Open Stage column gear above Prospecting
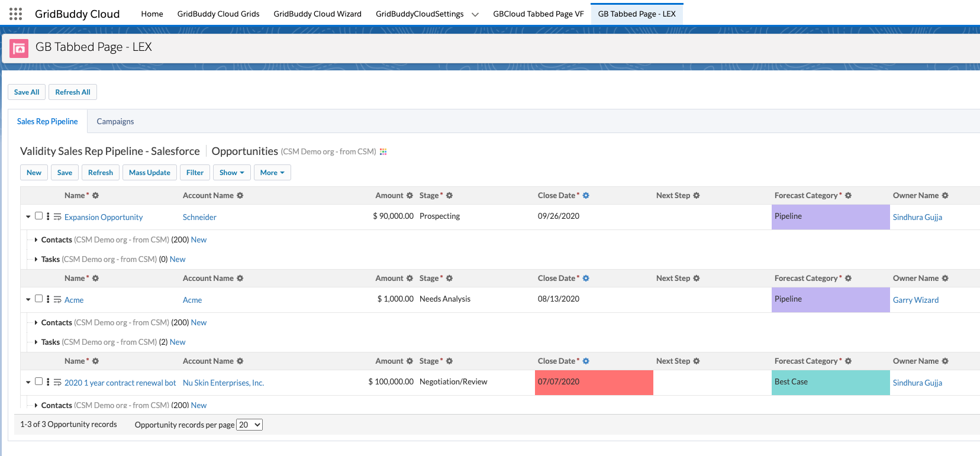Screen dimensions: 980x456 [449, 196]
